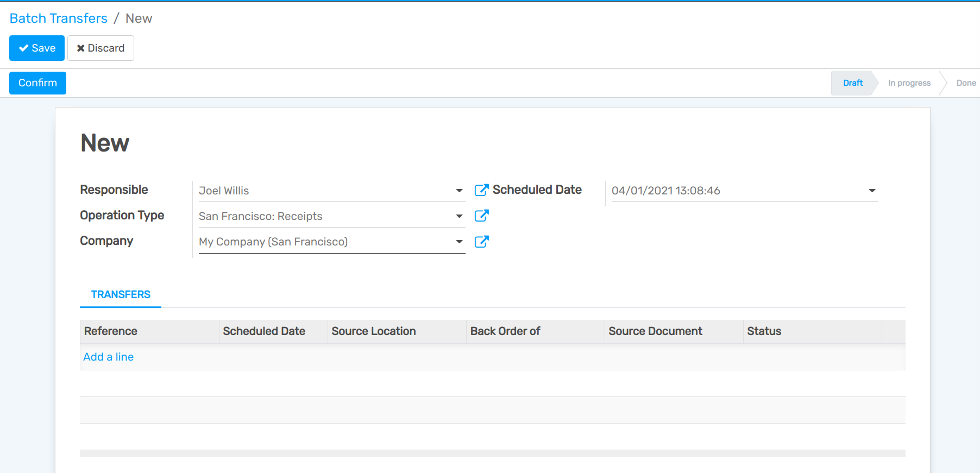Viewport: 980px width, 473px height.
Task: Sort by Source Location column header
Action: click(x=397, y=331)
